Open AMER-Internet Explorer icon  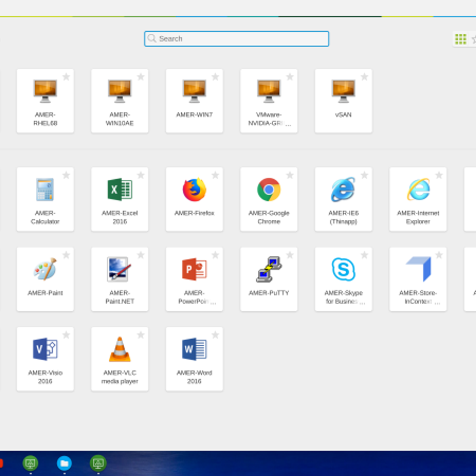(x=418, y=190)
